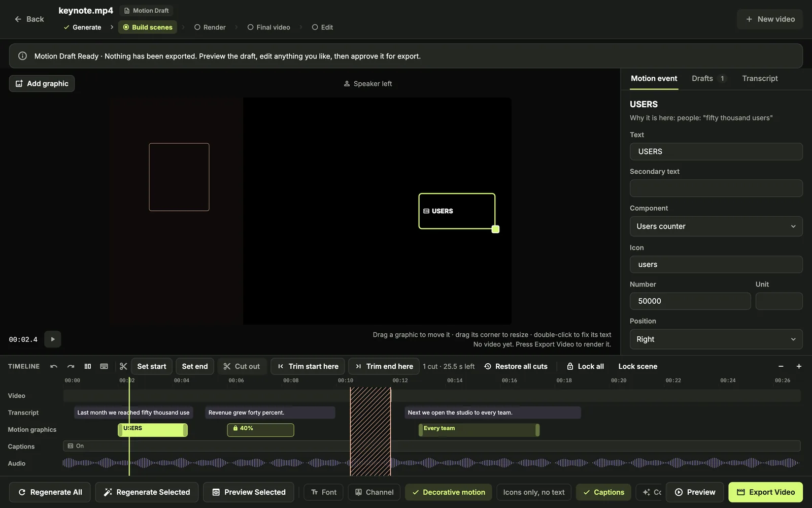
Task: Go to the Final video step
Action: [268, 27]
